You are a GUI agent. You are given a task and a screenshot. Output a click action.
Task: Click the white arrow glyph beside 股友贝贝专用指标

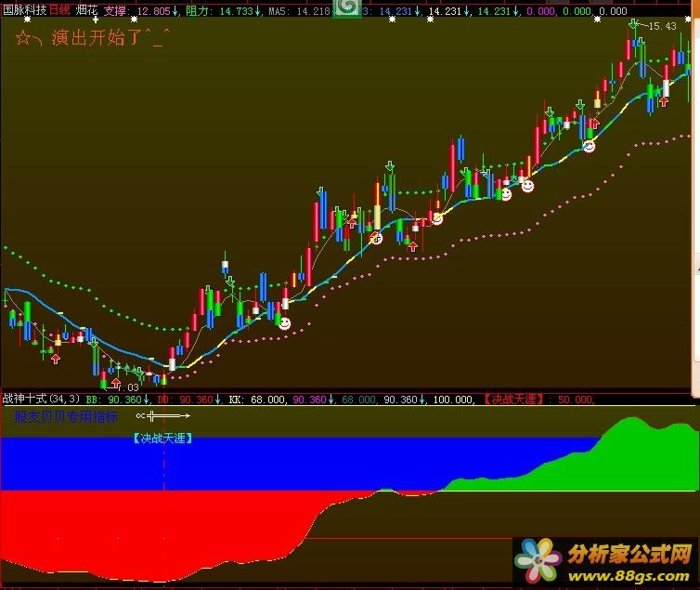163,416
